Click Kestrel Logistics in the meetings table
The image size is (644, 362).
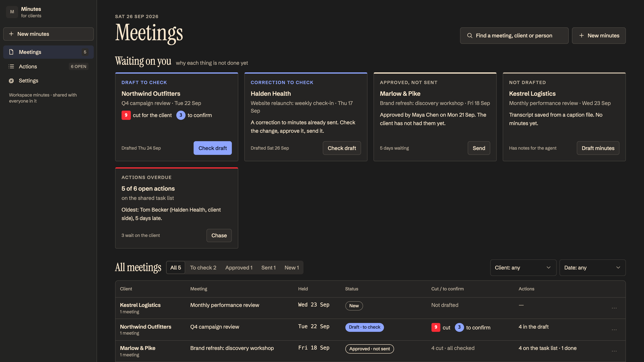[x=140, y=305]
